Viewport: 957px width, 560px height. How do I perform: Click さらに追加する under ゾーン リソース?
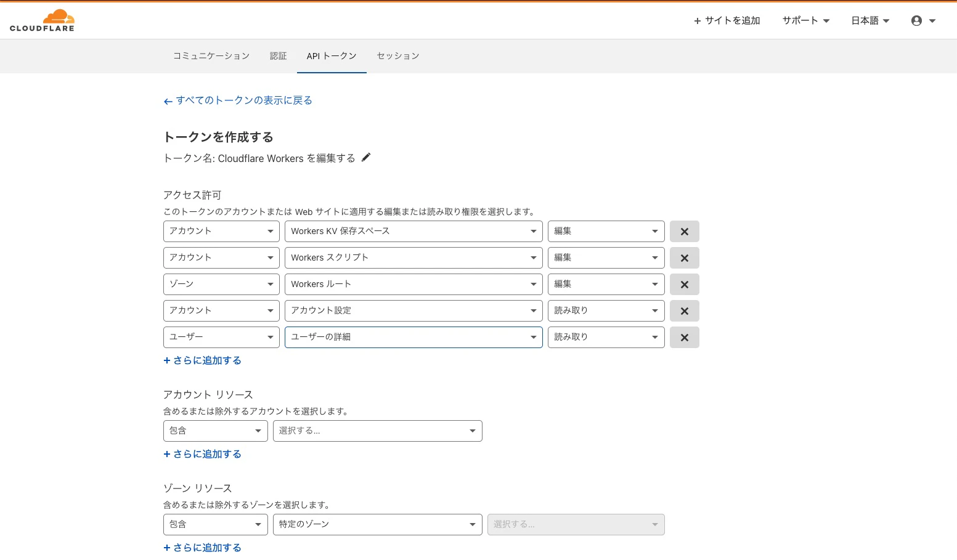pos(202,548)
